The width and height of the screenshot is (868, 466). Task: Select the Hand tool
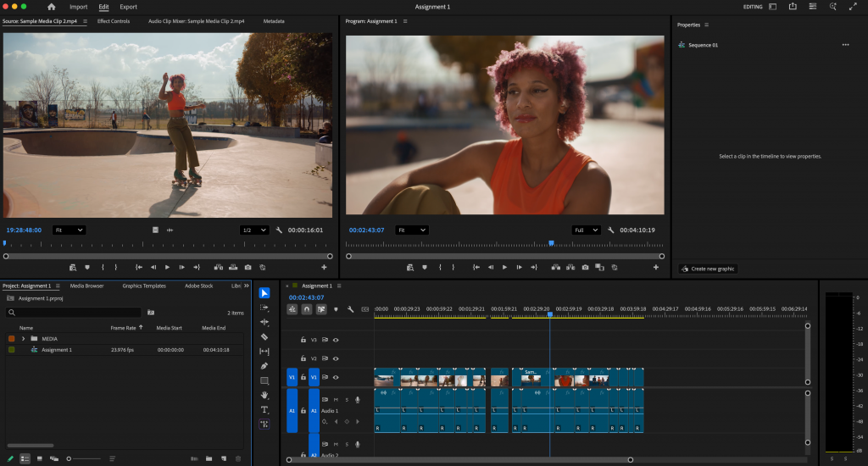coord(264,395)
